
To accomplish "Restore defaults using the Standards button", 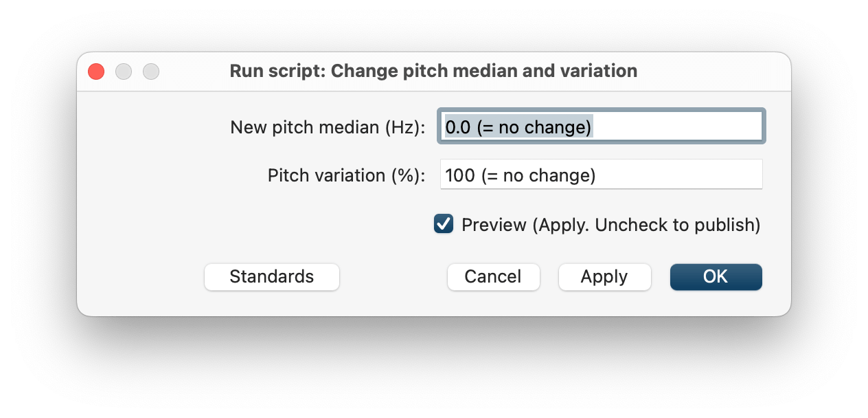I will [271, 276].
